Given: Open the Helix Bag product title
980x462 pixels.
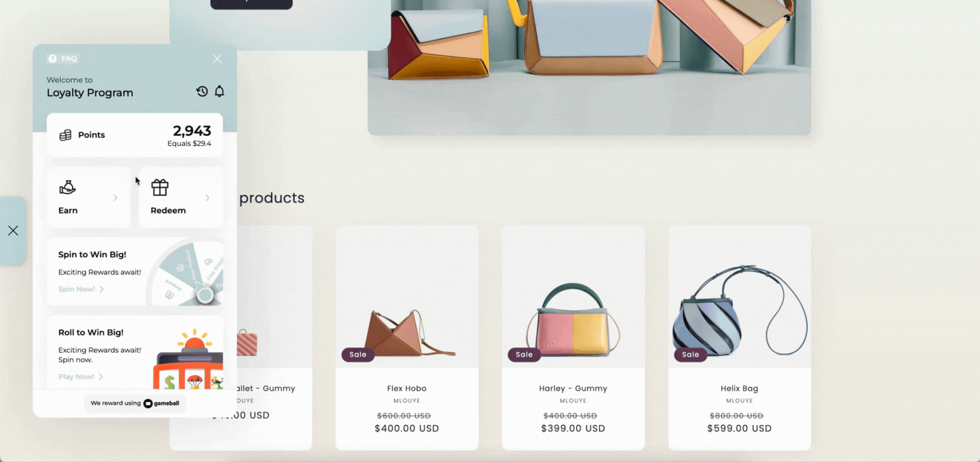Looking at the screenshot, I should (739, 388).
